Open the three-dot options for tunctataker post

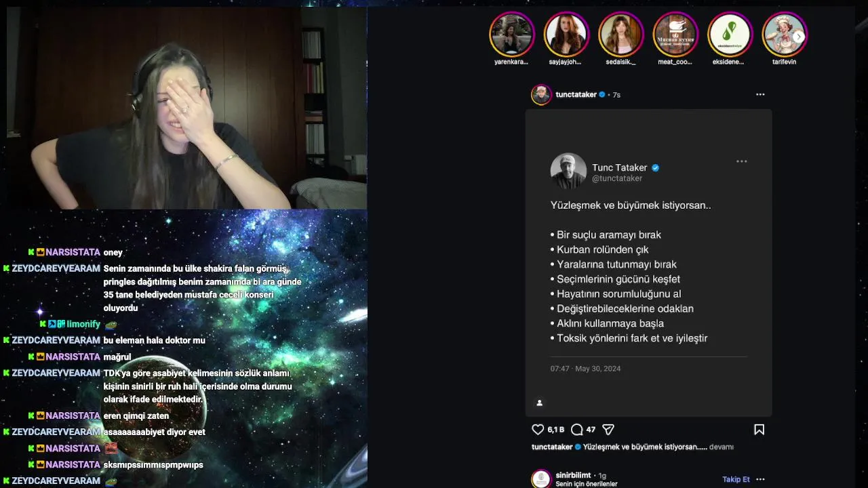click(760, 95)
